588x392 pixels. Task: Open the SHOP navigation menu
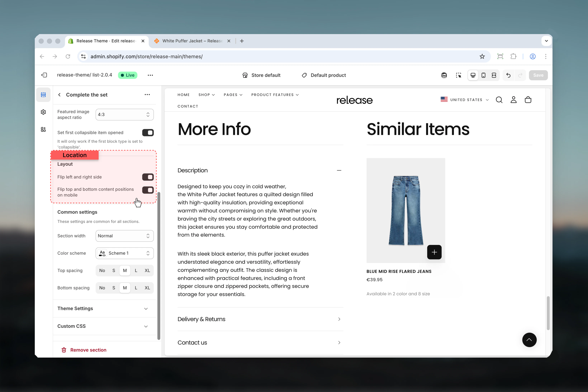click(206, 95)
